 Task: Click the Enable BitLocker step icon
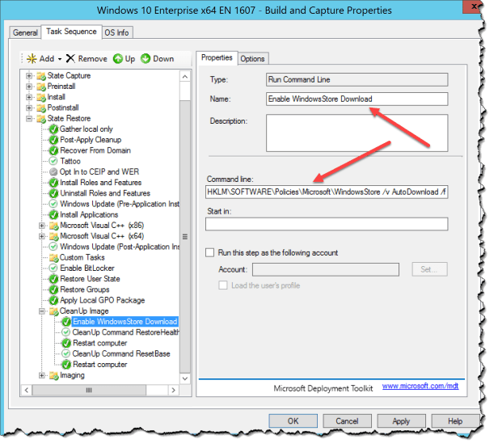[x=53, y=268]
